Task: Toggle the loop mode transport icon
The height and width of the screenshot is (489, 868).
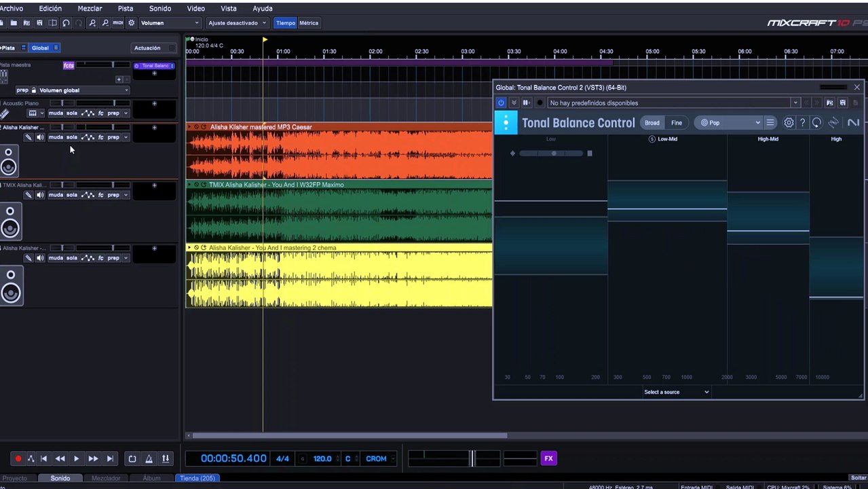Action: 132,458
